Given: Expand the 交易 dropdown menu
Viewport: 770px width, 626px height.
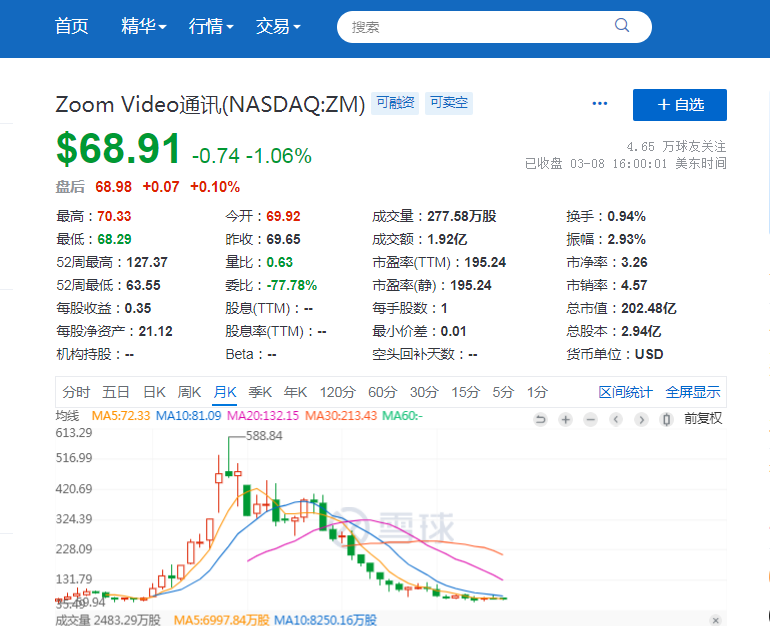Looking at the screenshot, I should [x=278, y=26].
